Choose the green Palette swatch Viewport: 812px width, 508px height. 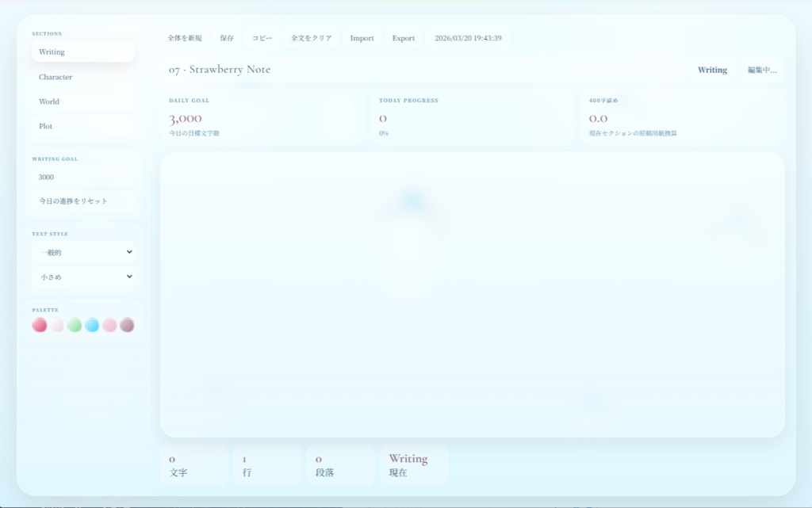click(x=75, y=324)
